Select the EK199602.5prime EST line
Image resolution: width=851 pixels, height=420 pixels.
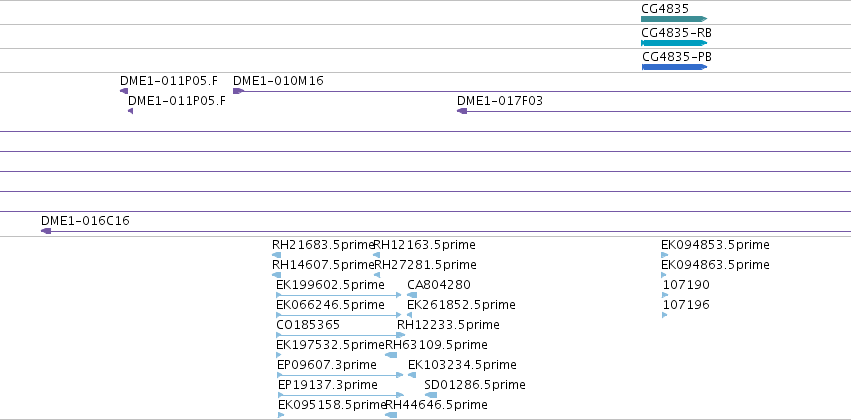(339, 295)
